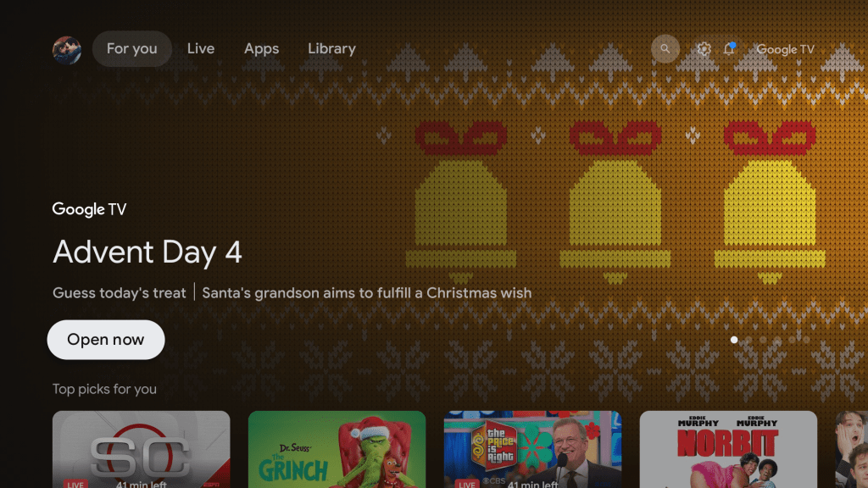Open the SportsCenter live thumbnail
868x488 pixels.
coord(142,449)
